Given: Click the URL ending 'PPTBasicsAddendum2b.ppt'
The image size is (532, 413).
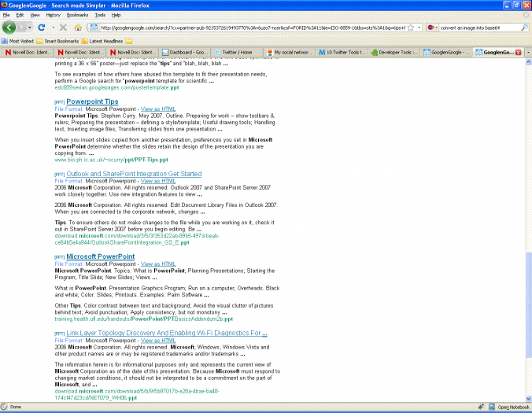Looking at the screenshot, I should pyautogui.click(x=144, y=319).
